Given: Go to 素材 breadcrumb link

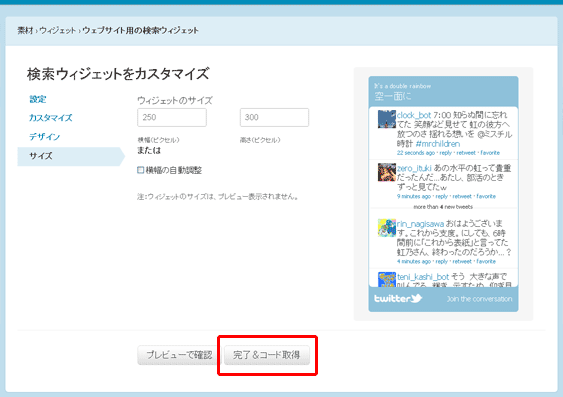Looking at the screenshot, I should pos(25,31).
